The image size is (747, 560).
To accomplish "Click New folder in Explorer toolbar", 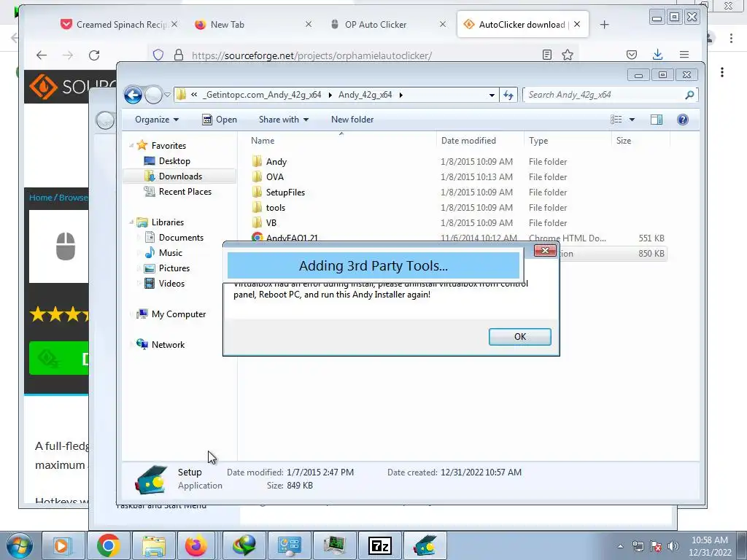I will click(x=352, y=120).
